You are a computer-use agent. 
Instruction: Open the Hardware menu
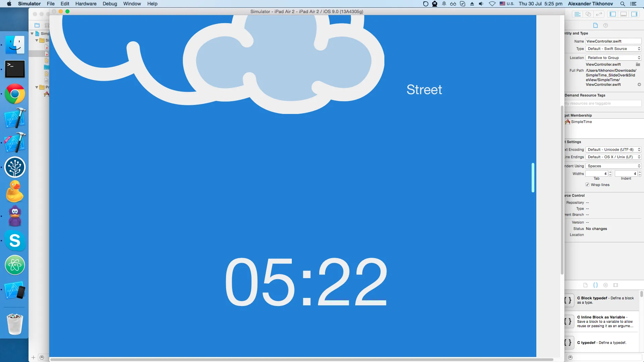[x=86, y=4]
